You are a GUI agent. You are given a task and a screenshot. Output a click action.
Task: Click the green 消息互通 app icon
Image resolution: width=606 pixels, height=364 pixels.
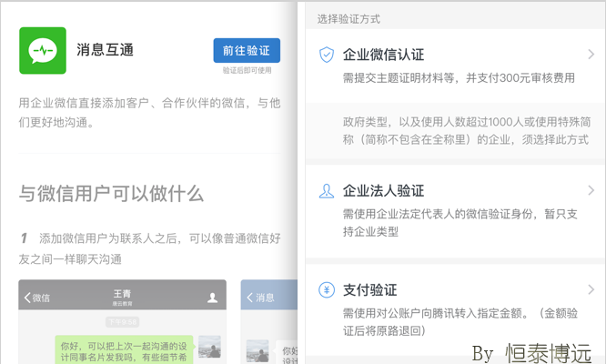coord(43,50)
